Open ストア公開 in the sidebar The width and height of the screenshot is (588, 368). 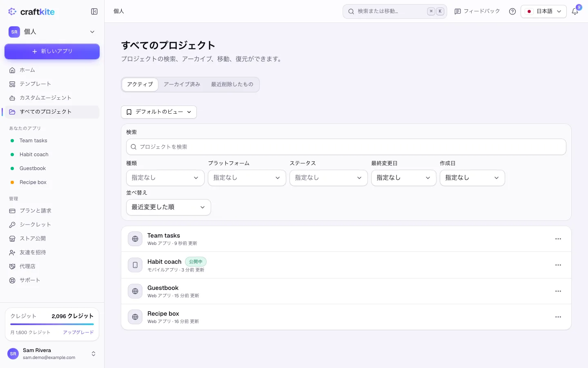[x=52, y=238]
